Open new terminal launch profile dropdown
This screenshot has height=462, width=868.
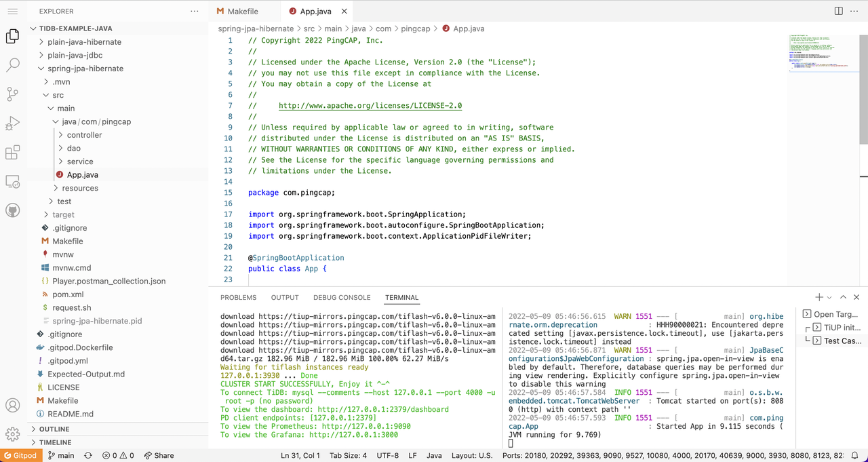(x=829, y=298)
